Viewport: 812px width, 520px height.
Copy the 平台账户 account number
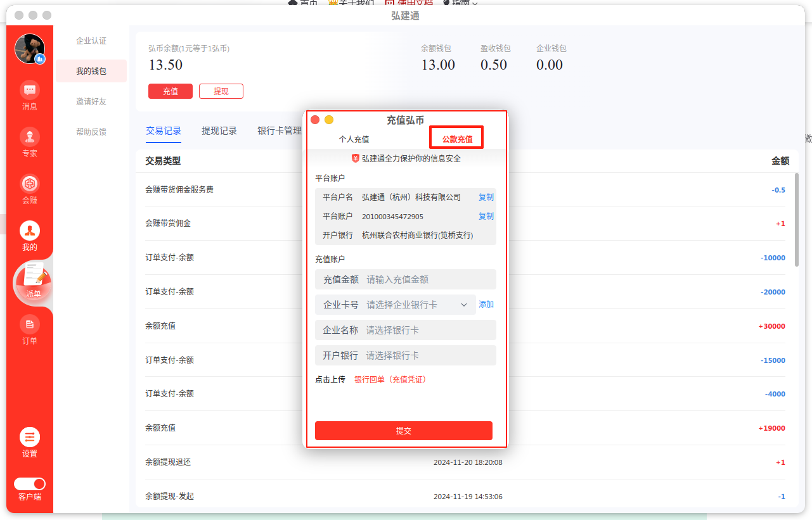(486, 216)
